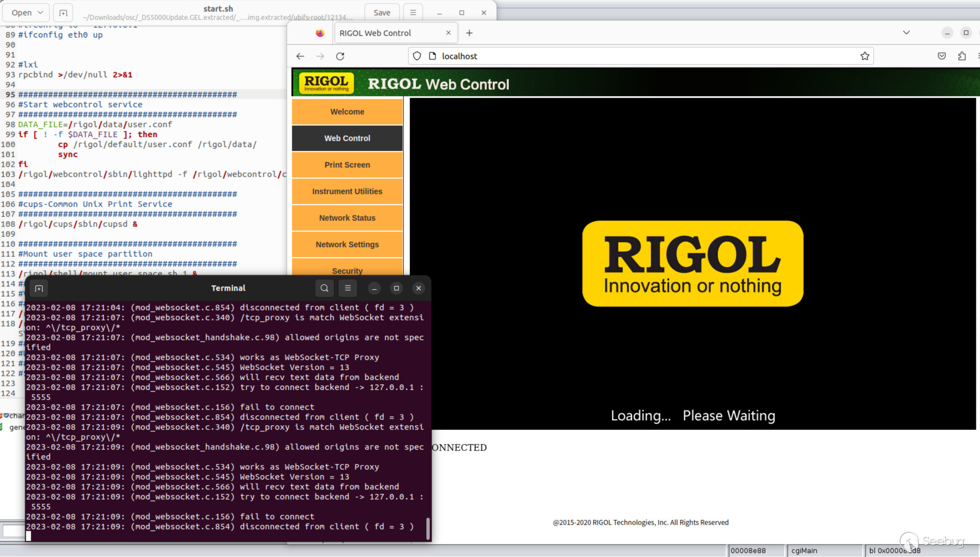
Task: Expand Firefox list all tabs chevron
Action: pyautogui.click(x=906, y=33)
